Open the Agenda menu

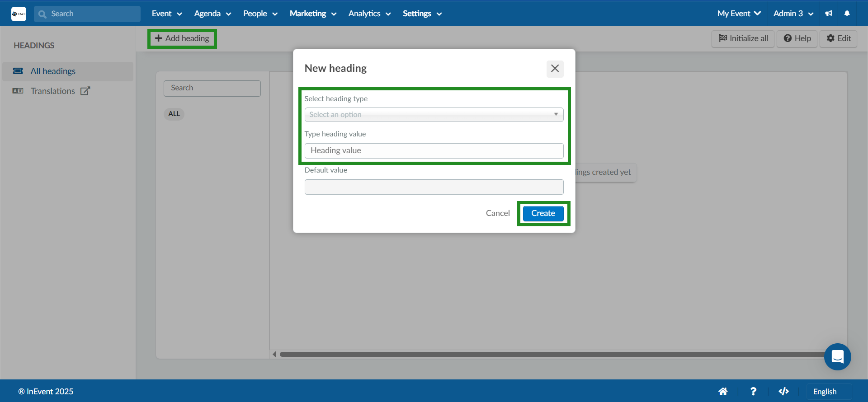[212, 14]
